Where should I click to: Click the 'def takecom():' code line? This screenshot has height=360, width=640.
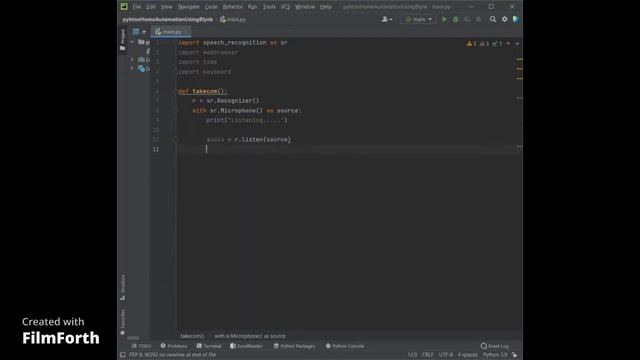[x=202, y=91]
